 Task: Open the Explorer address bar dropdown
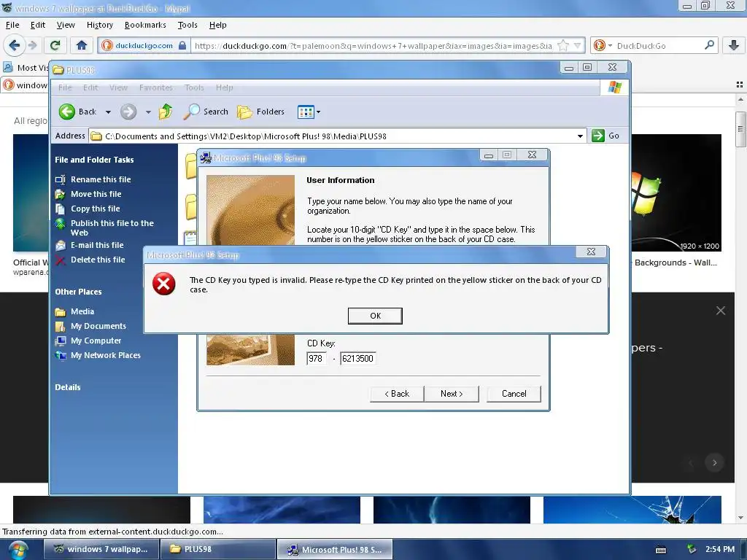(x=580, y=136)
